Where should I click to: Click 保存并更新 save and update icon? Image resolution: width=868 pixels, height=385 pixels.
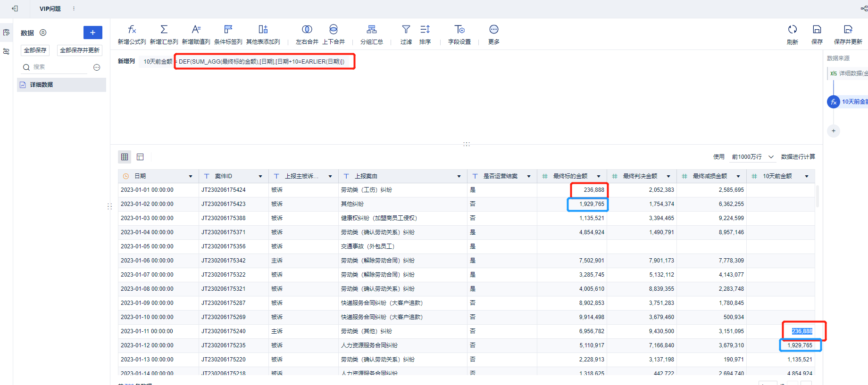click(848, 29)
